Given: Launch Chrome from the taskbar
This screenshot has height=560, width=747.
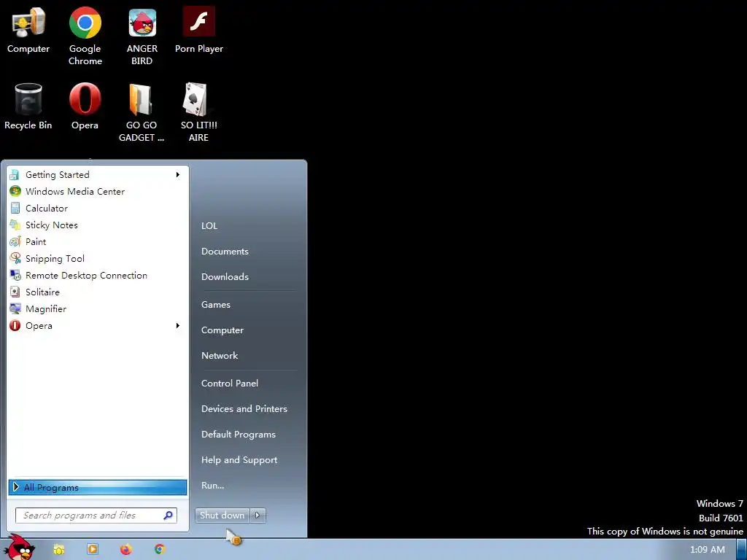Looking at the screenshot, I should pyautogui.click(x=160, y=550).
